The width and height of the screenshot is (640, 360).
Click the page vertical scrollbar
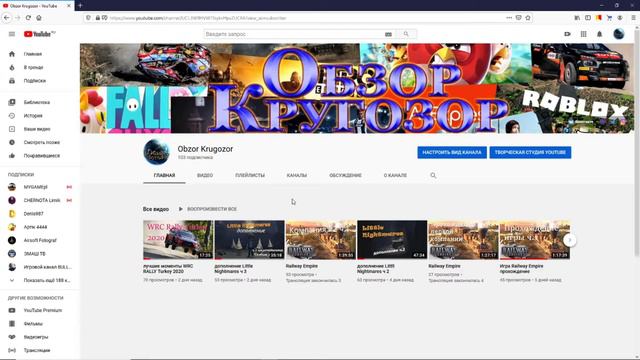tap(637, 143)
